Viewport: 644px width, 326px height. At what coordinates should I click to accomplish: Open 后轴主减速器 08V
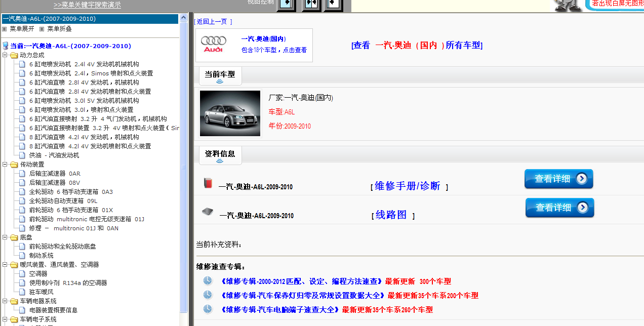(55, 183)
